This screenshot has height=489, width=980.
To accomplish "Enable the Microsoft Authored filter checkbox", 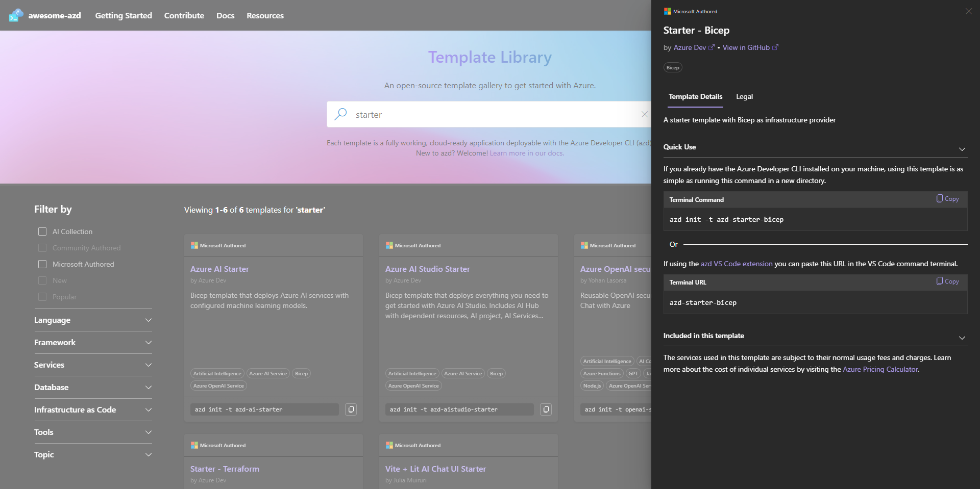I will (42, 264).
